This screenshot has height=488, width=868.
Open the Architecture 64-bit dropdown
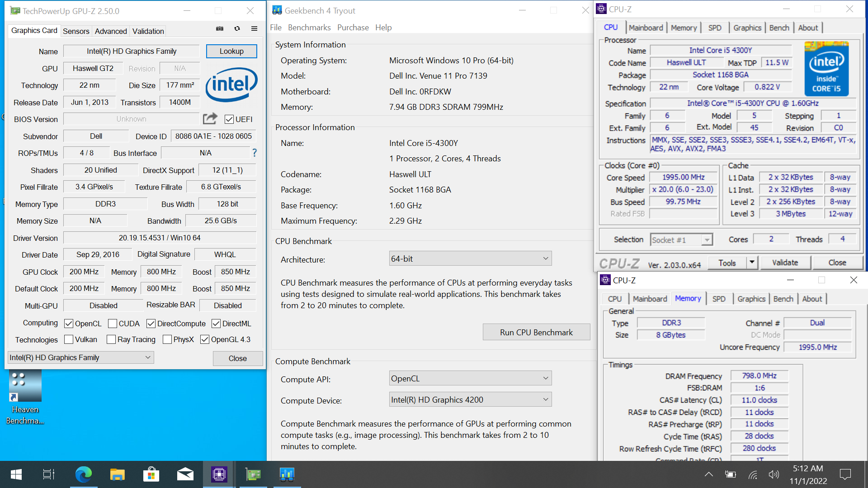(470, 258)
